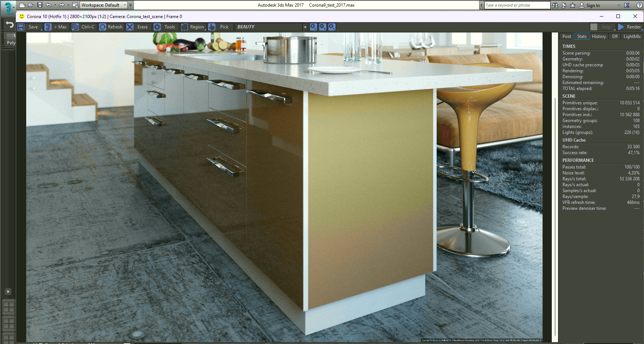Click the large undo arrow on left ribbon
Viewport: 644px width, 344px height.
pyautogui.click(x=10, y=25)
